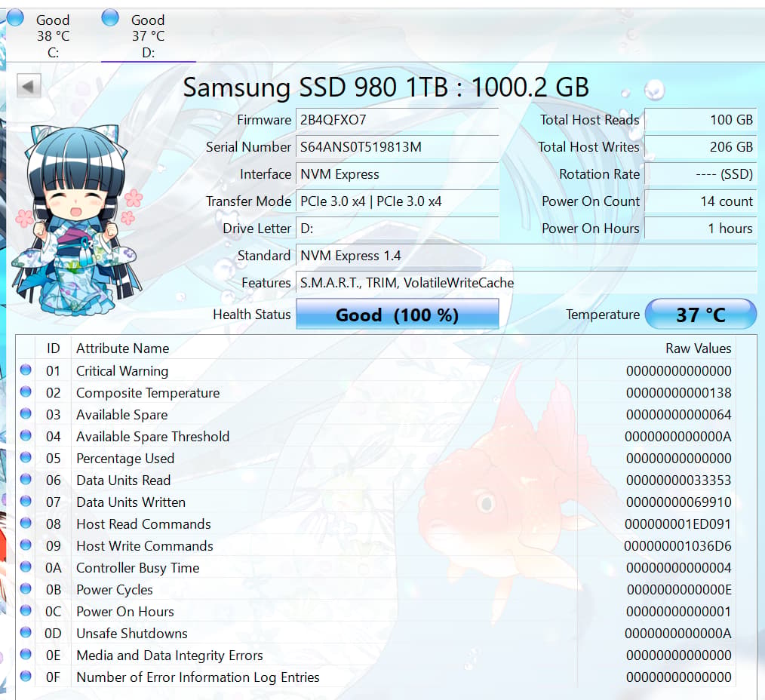The width and height of the screenshot is (765, 700).
Task: Click the status orb of Available Spare Threshold row
Action: [26, 435]
